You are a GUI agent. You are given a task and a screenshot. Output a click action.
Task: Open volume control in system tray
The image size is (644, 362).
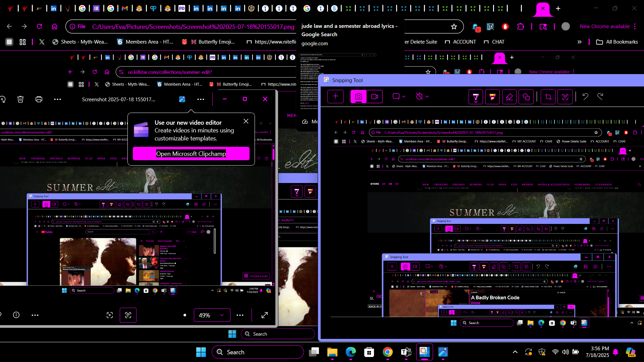(565, 352)
